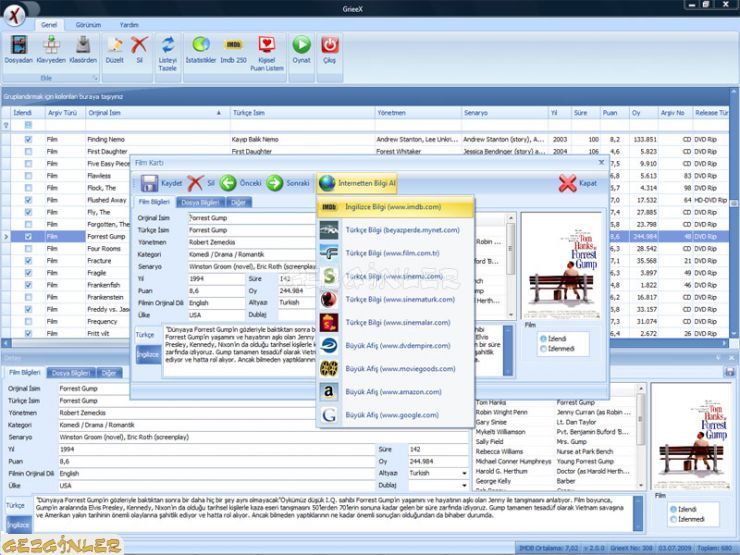Screen dimensions: 740x555
Task: Click the amazon.com 'a' icon
Action: pyautogui.click(x=329, y=392)
